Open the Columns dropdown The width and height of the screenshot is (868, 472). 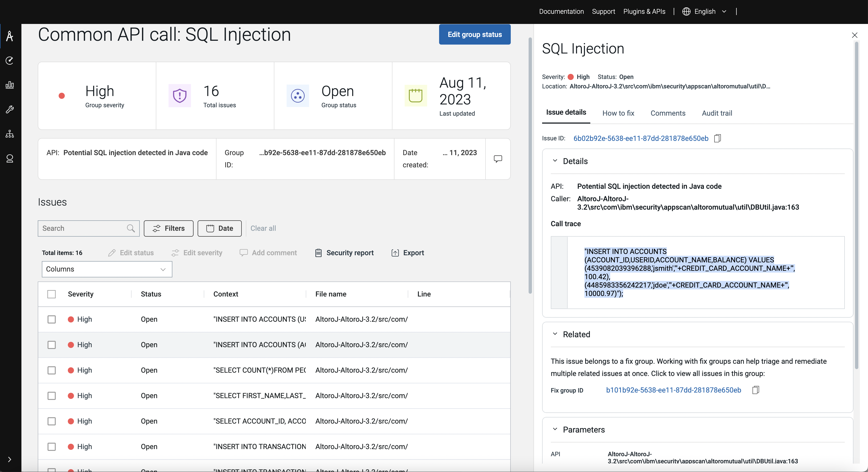coord(107,269)
